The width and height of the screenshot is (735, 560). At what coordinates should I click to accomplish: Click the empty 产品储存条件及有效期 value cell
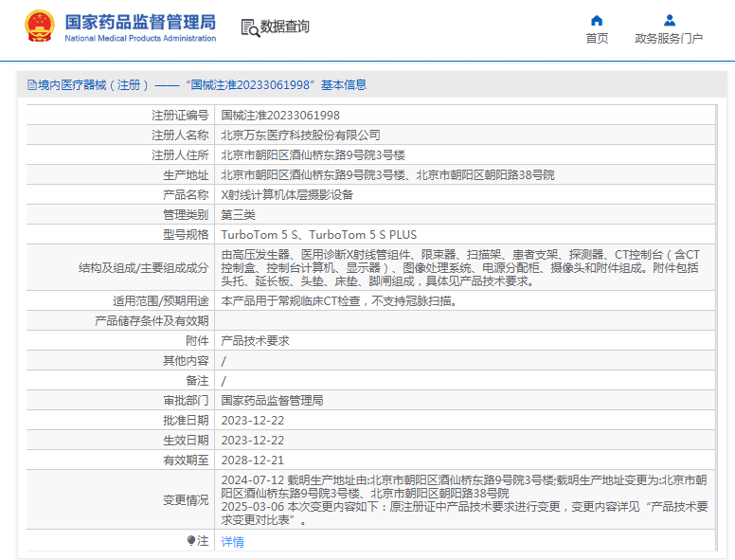click(x=465, y=321)
